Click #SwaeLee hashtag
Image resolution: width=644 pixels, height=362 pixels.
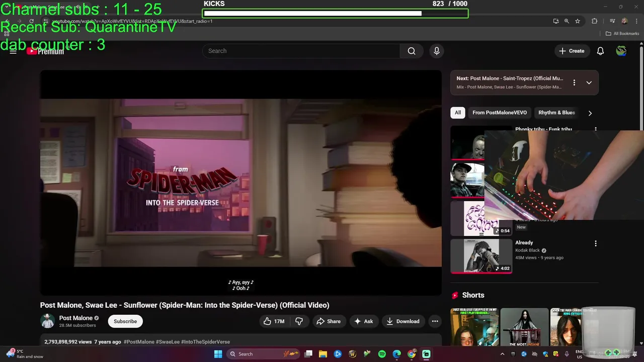click(168, 342)
